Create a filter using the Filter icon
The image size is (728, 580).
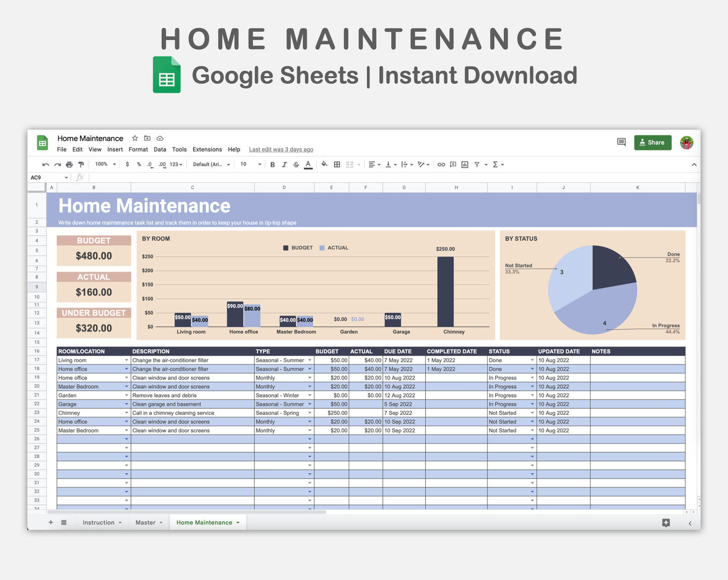477,165
